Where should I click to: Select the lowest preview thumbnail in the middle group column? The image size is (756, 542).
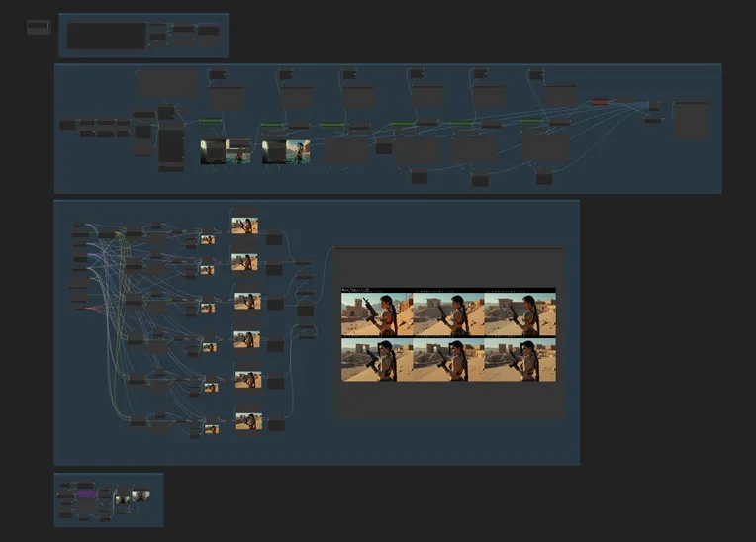[x=247, y=421]
